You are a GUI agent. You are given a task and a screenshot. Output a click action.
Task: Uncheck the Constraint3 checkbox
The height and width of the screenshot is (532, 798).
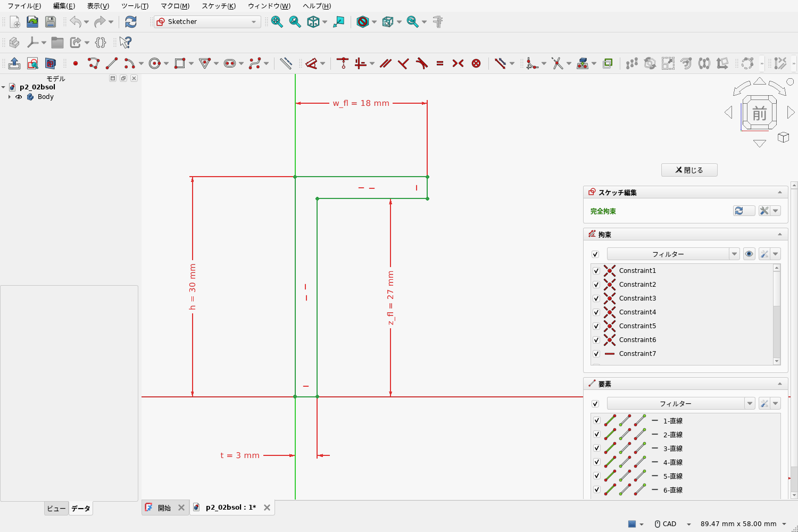[596, 298]
